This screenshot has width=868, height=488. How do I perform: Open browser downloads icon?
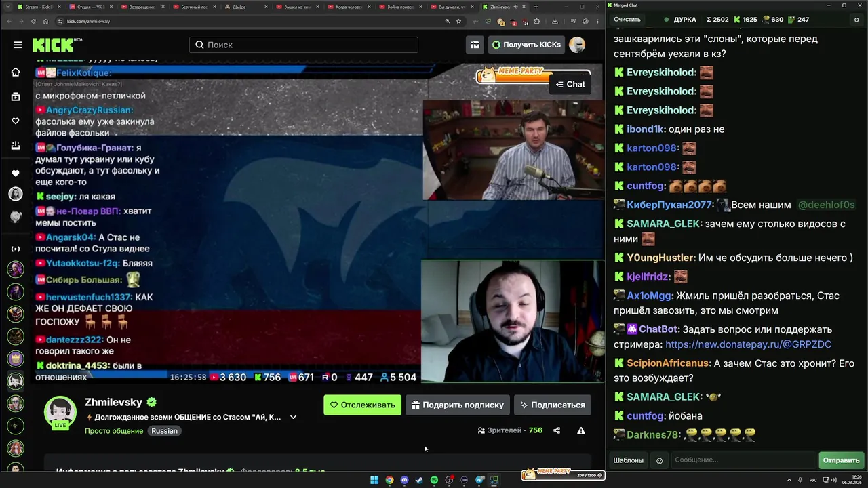tap(555, 21)
